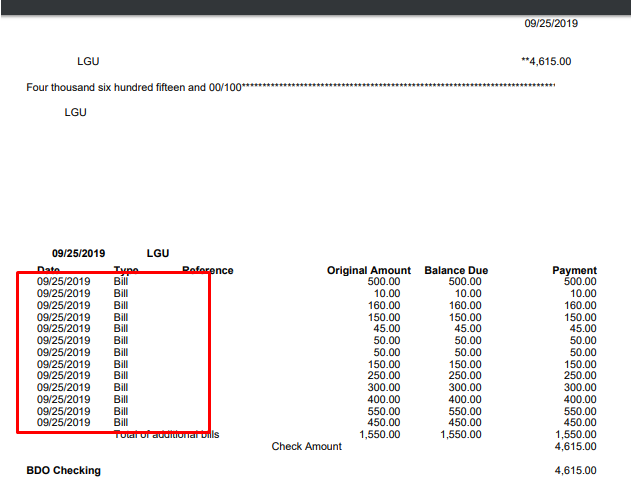Image resolution: width=632 pixels, height=501 pixels.
Task: Click 160.00 in the Payment column
Action: click(x=580, y=306)
